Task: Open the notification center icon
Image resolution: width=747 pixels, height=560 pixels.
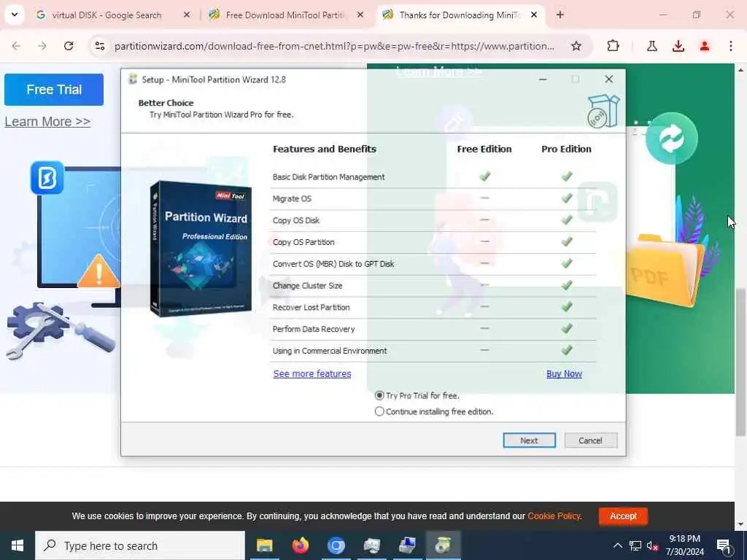Action: tap(724, 547)
